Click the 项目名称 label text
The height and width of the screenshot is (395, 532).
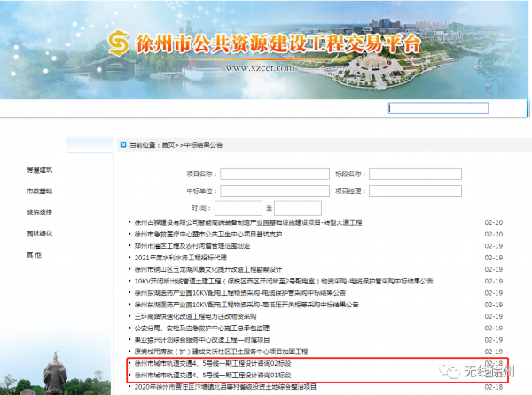(x=199, y=174)
